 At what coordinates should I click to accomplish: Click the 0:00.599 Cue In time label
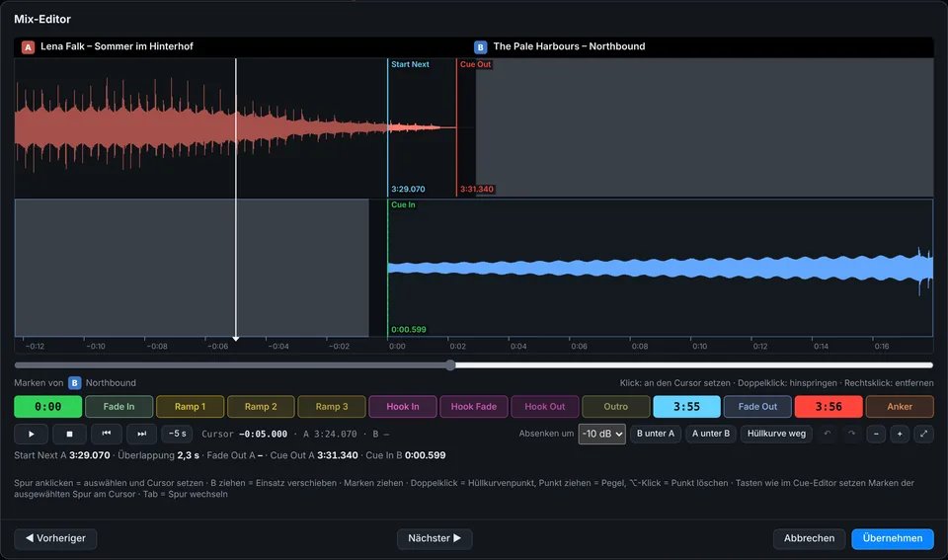(408, 330)
